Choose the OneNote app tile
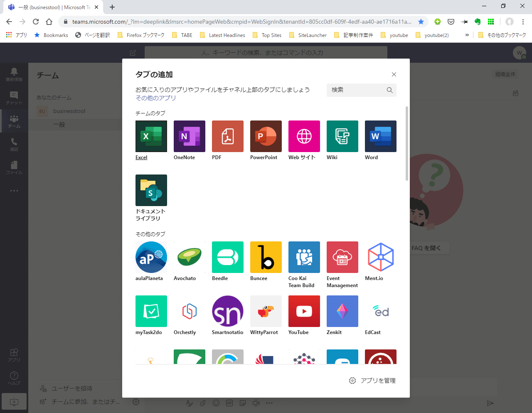This screenshot has height=413, width=532. (x=190, y=136)
